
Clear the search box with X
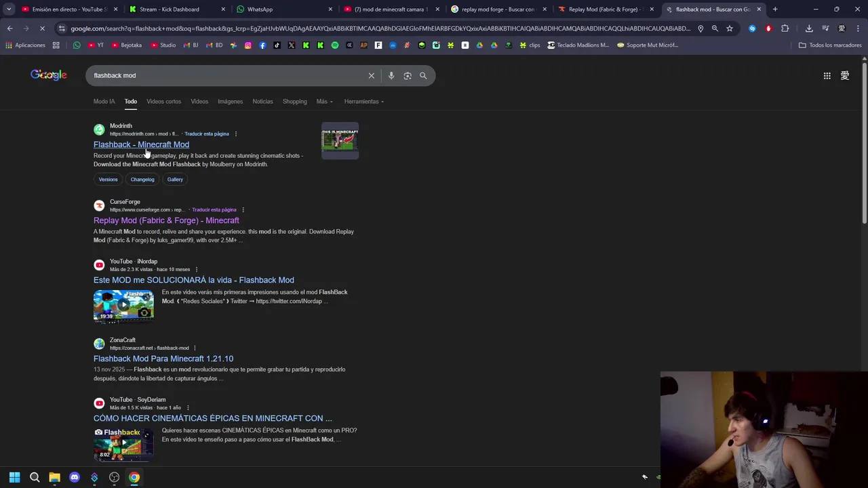point(372,76)
